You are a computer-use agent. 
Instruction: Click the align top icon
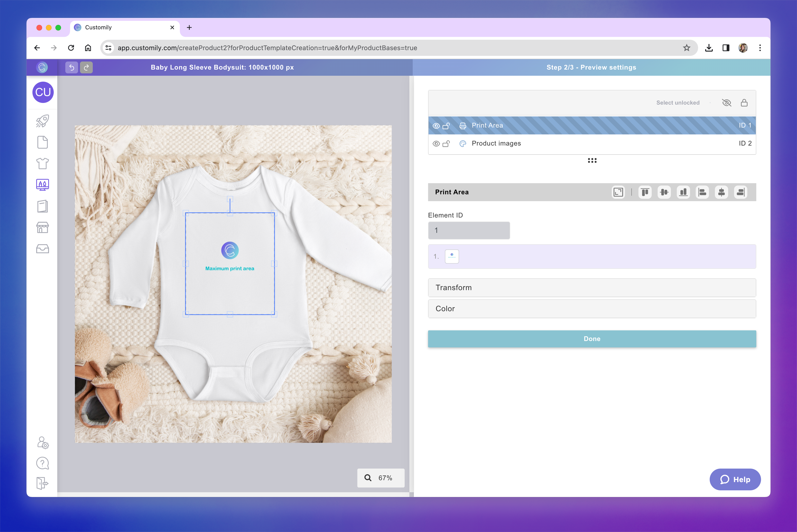tap(645, 192)
